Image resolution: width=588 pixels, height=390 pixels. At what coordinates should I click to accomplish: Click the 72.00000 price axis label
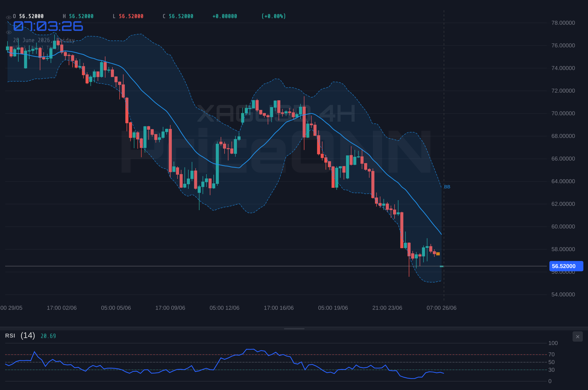(x=563, y=91)
